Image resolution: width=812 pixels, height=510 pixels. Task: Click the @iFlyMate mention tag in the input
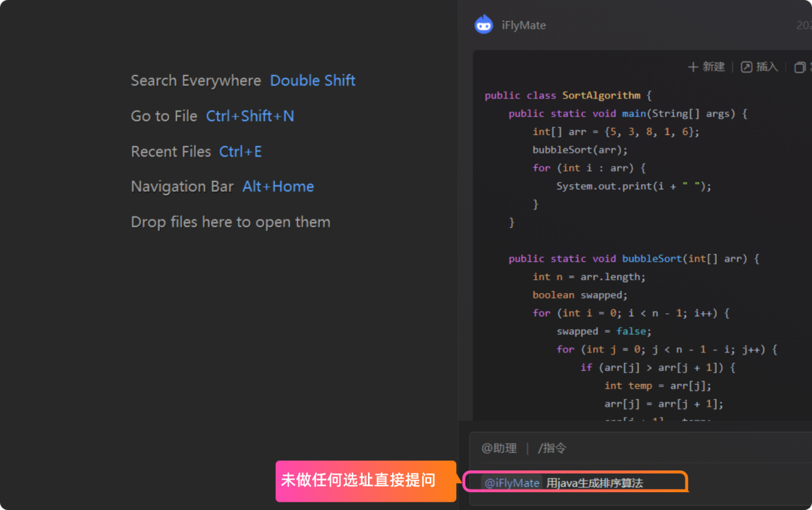512,482
